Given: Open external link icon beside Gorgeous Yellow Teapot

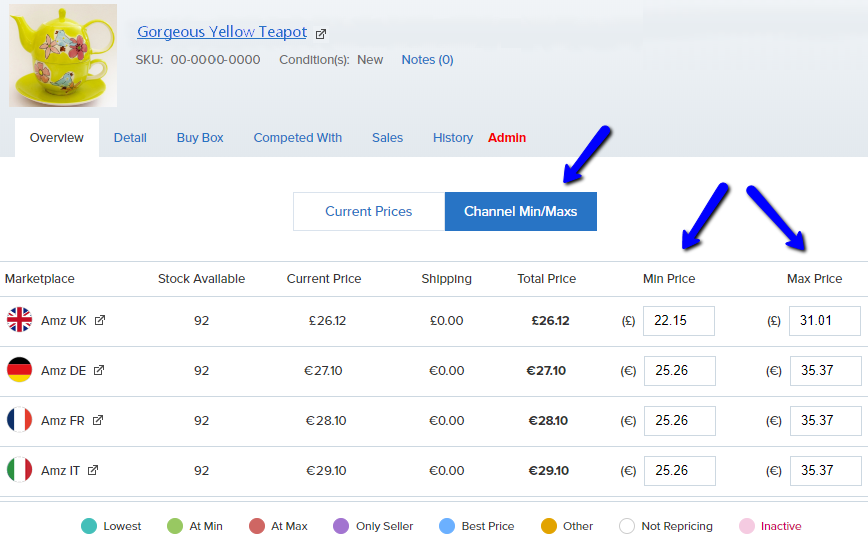Looking at the screenshot, I should tap(321, 34).
